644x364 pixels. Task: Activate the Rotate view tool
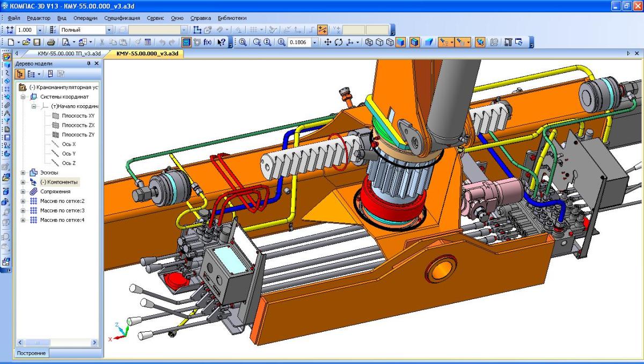[339, 42]
